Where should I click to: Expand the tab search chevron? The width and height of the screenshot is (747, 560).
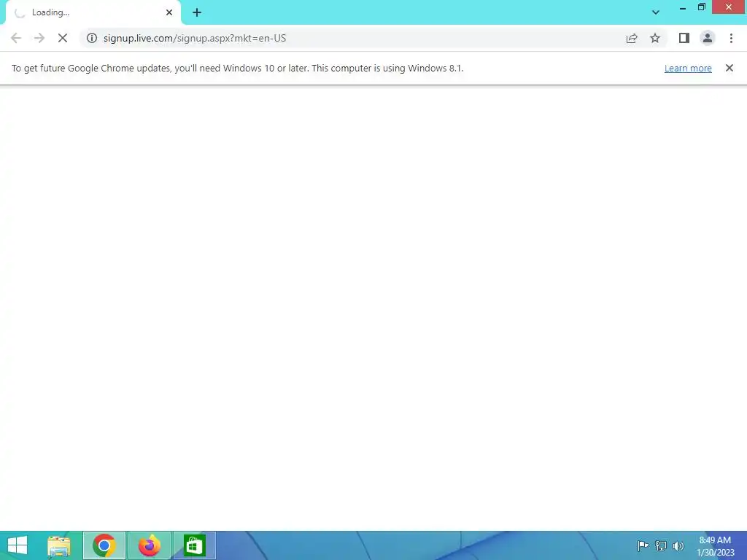tap(656, 12)
